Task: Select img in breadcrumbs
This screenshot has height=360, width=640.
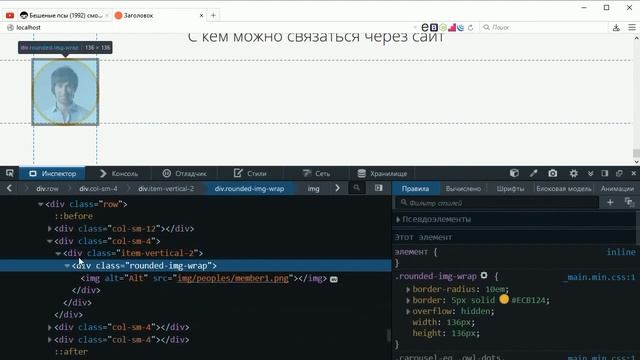Action: 313,189
